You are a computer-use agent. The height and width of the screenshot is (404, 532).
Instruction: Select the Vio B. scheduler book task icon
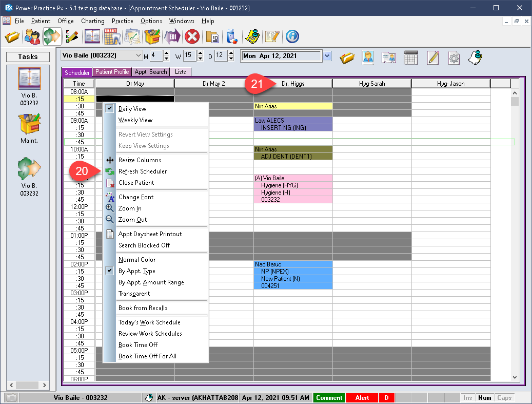click(30, 79)
